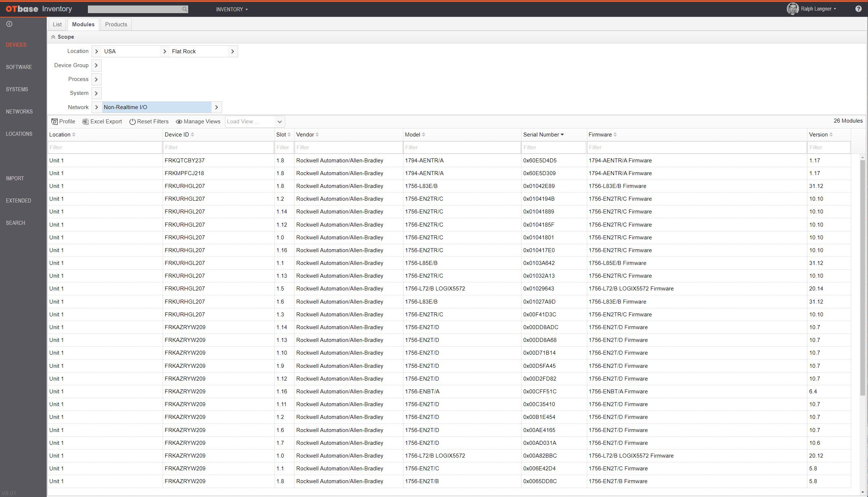
Task: Open the INVENTORY top menu
Action: pyautogui.click(x=232, y=9)
